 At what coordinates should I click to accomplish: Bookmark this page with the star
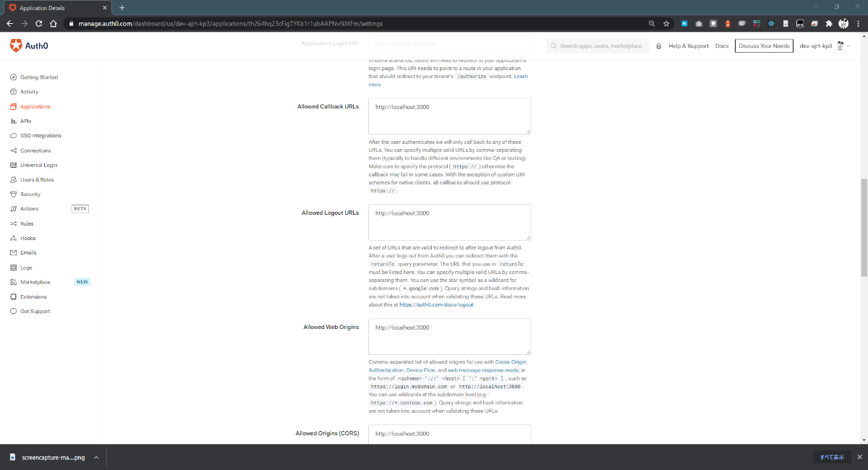665,23
